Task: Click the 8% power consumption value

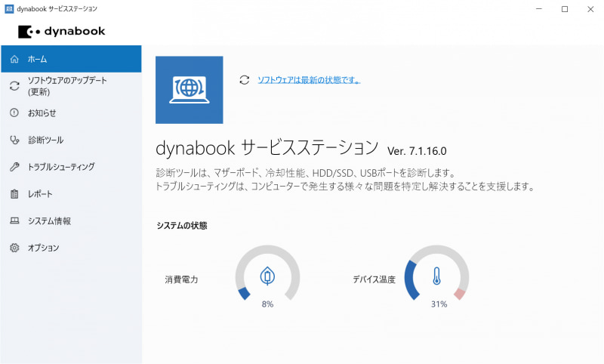Action: 267,304
